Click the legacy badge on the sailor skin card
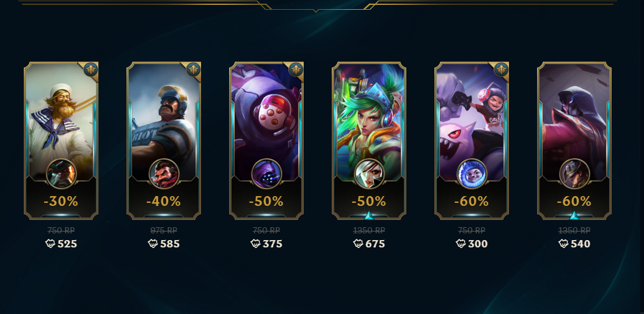The image size is (644, 314). [91, 70]
